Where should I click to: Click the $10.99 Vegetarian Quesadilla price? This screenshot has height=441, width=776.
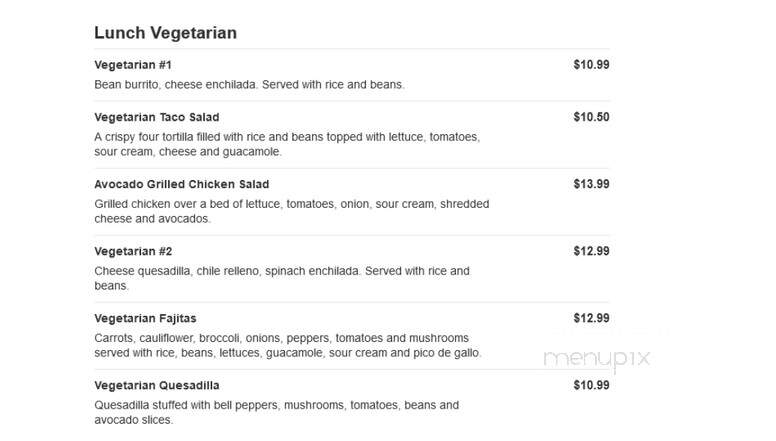(x=591, y=386)
